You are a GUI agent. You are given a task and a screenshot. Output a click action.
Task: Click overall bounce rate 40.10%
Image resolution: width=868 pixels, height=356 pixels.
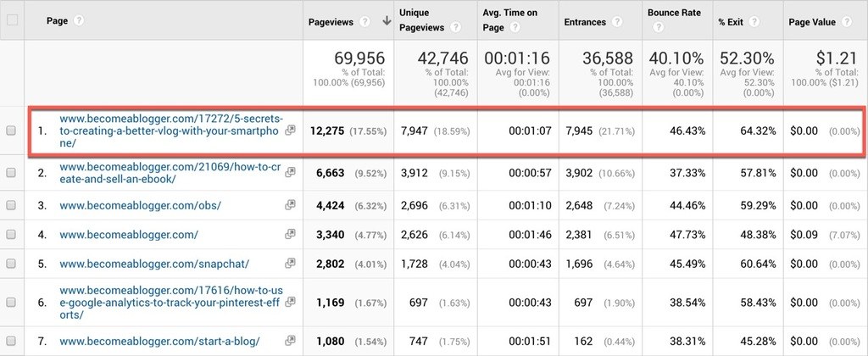pyautogui.click(x=676, y=58)
